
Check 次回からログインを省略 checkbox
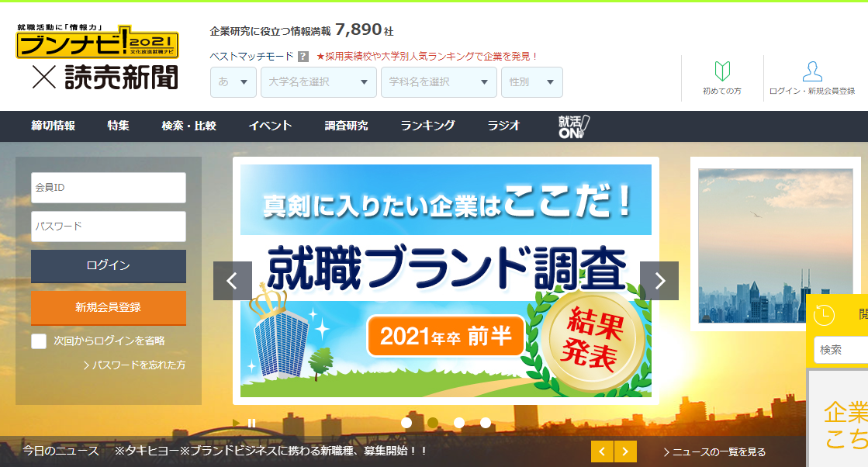(39, 341)
